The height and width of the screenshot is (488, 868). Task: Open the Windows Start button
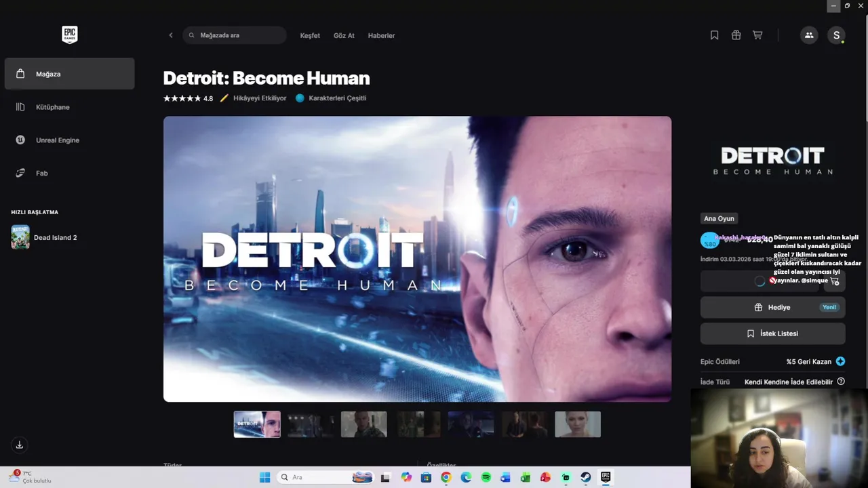tap(264, 477)
